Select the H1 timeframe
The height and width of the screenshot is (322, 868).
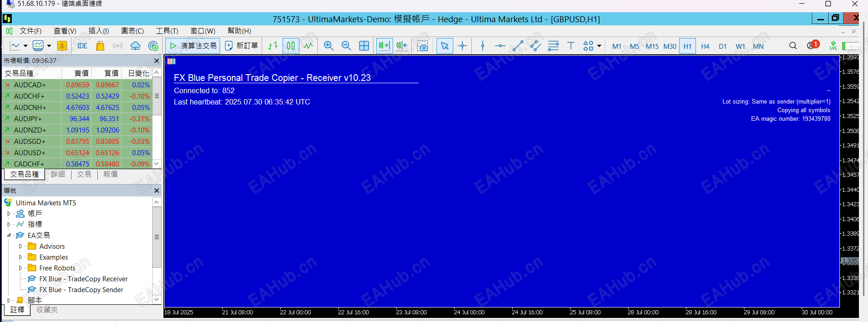(687, 46)
